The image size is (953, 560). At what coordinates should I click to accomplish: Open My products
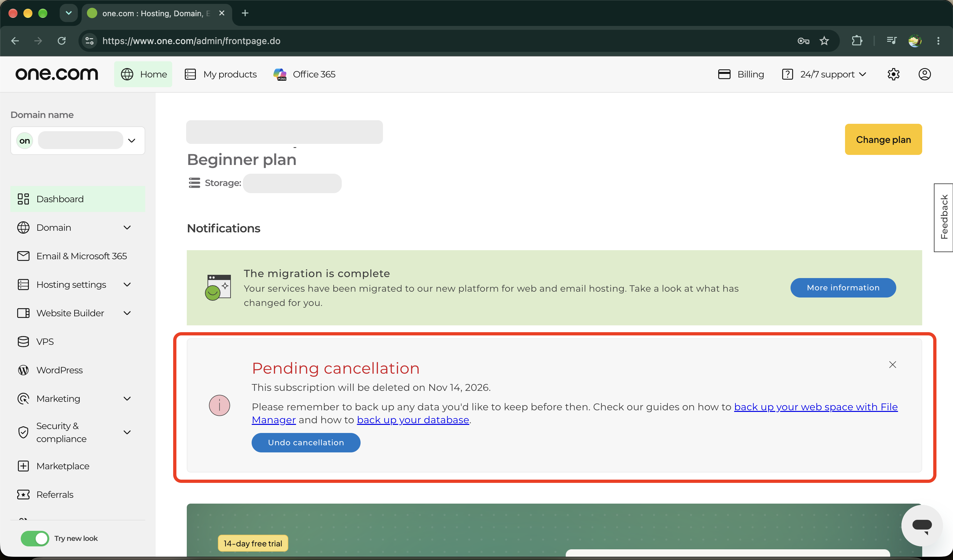pos(220,74)
